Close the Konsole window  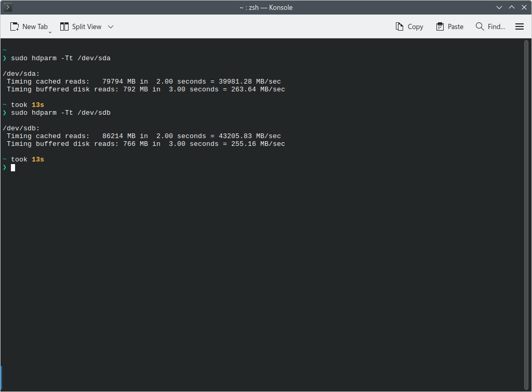(x=524, y=7)
